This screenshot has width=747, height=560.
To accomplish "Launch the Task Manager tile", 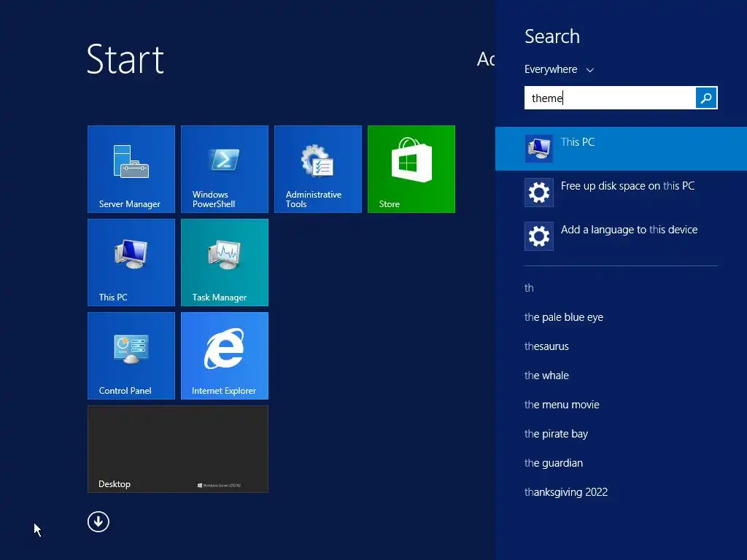I will [225, 262].
